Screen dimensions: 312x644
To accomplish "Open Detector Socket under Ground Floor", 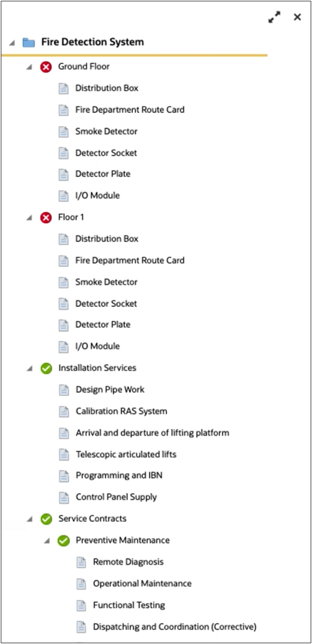I will (106, 153).
